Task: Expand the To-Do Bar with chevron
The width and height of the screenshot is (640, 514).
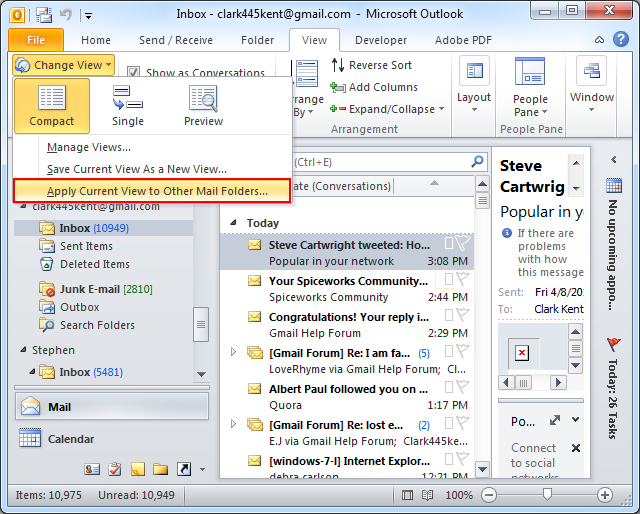Action: point(613,160)
